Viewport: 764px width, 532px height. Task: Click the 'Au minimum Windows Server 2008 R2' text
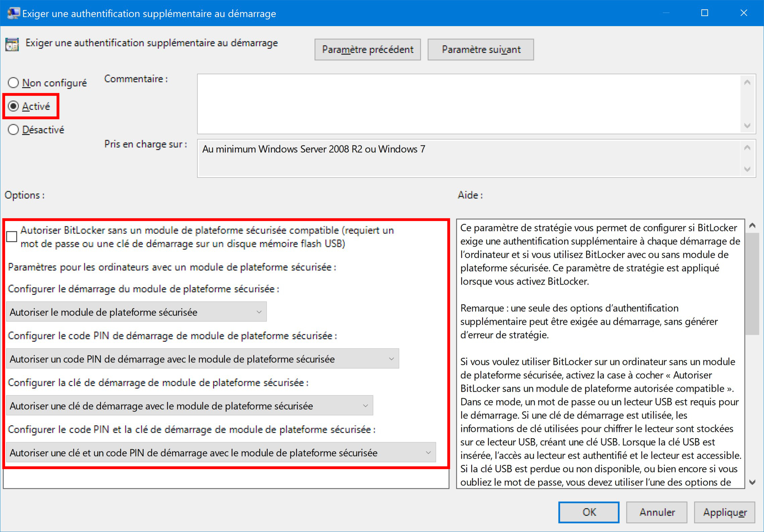tap(314, 149)
